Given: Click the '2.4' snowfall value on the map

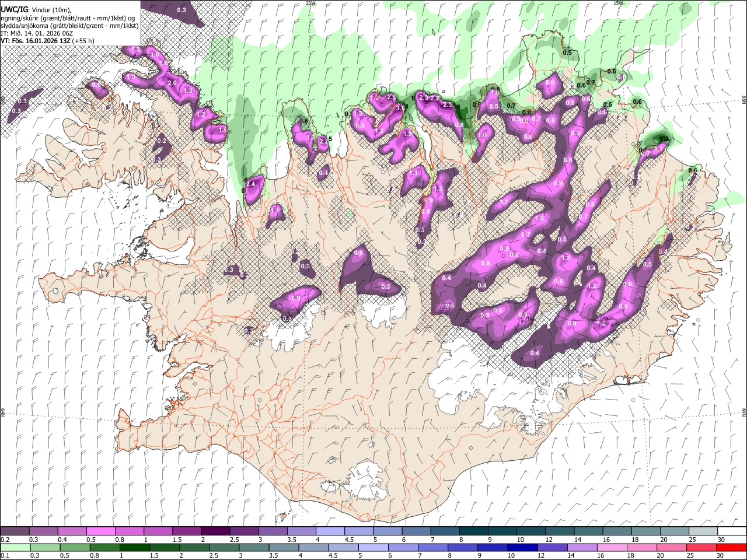Looking at the screenshot, I should tap(251, 184).
